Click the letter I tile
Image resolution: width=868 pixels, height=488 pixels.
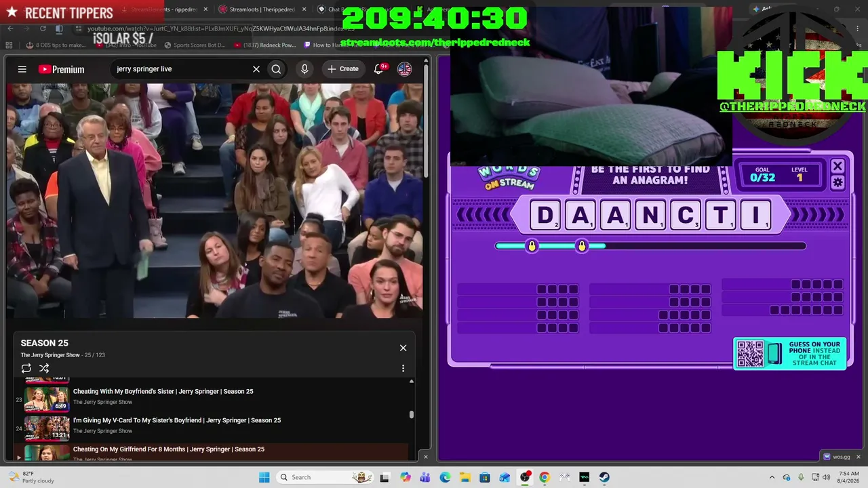pos(755,216)
